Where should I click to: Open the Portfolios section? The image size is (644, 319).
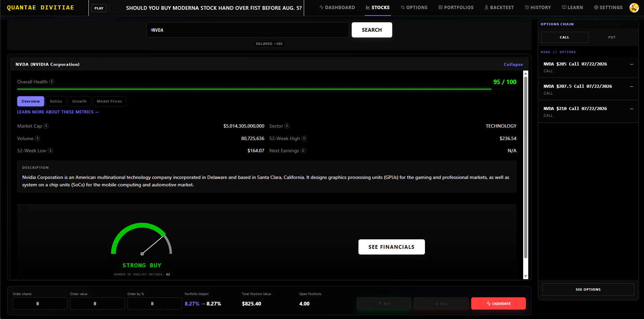(456, 7)
